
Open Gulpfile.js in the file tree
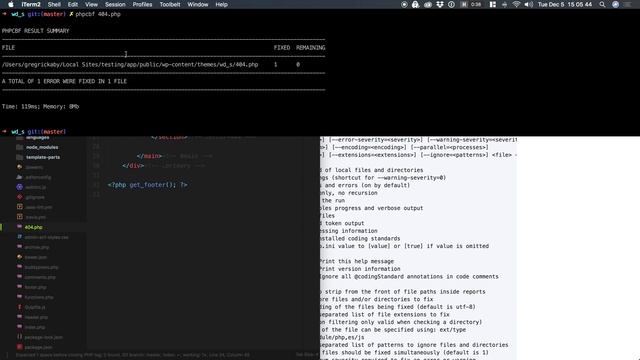pos(35,307)
